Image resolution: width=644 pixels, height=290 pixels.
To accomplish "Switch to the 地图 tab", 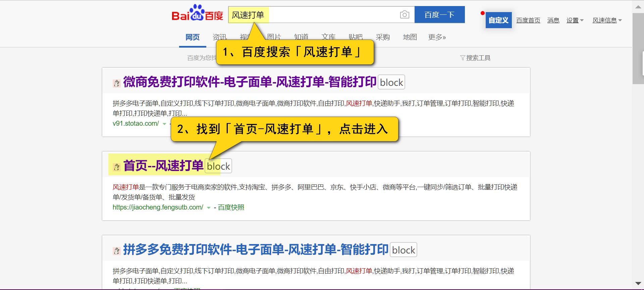I will pyautogui.click(x=410, y=37).
